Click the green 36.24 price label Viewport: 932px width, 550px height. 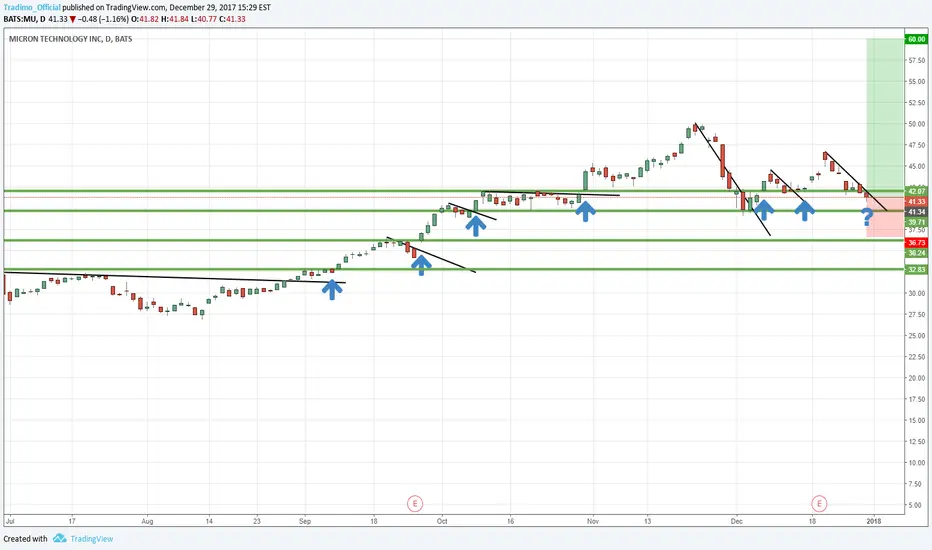916,253
